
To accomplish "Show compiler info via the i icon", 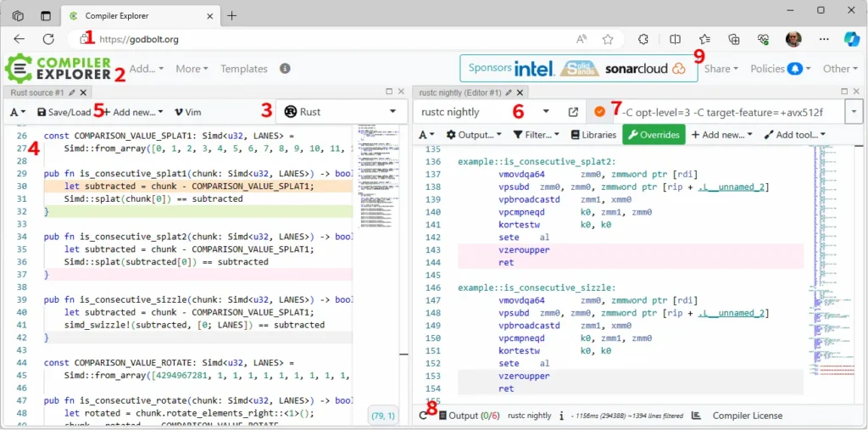I will [x=562, y=416].
